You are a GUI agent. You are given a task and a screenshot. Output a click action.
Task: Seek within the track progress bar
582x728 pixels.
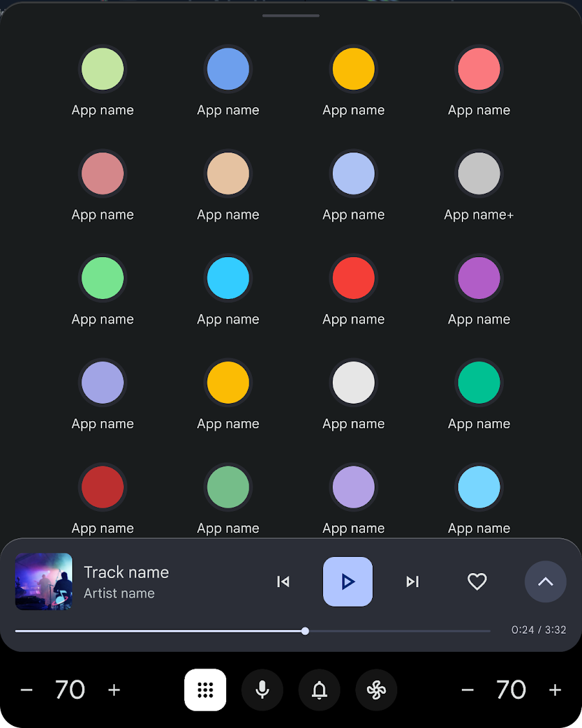coord(305,631)
